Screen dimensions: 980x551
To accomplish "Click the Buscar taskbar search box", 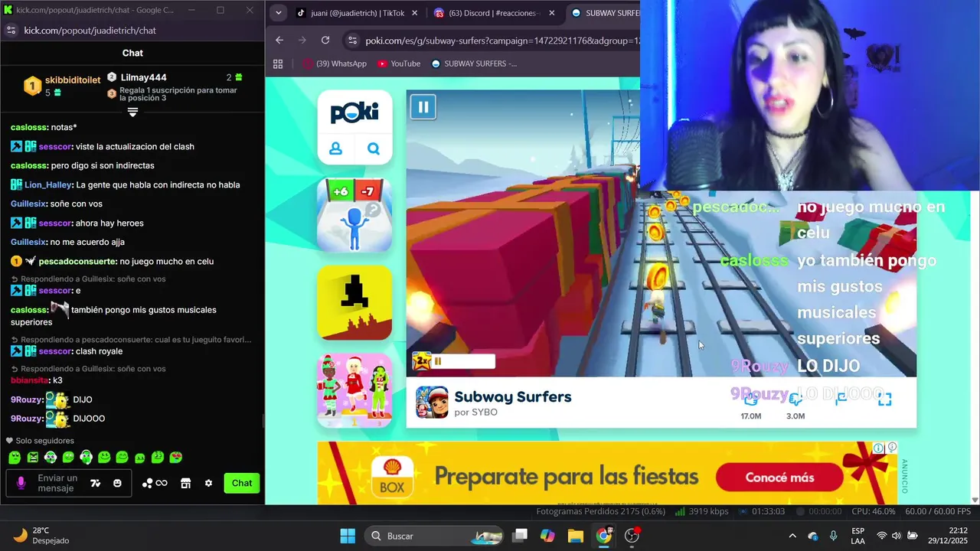I will [x=433, y=536].
